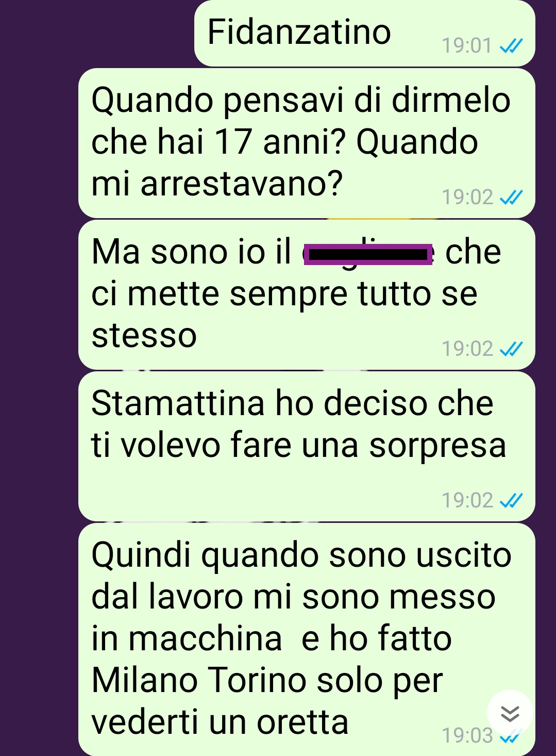
Task: Click the text 'mi arrestavano?'
Action: (217, 184)
